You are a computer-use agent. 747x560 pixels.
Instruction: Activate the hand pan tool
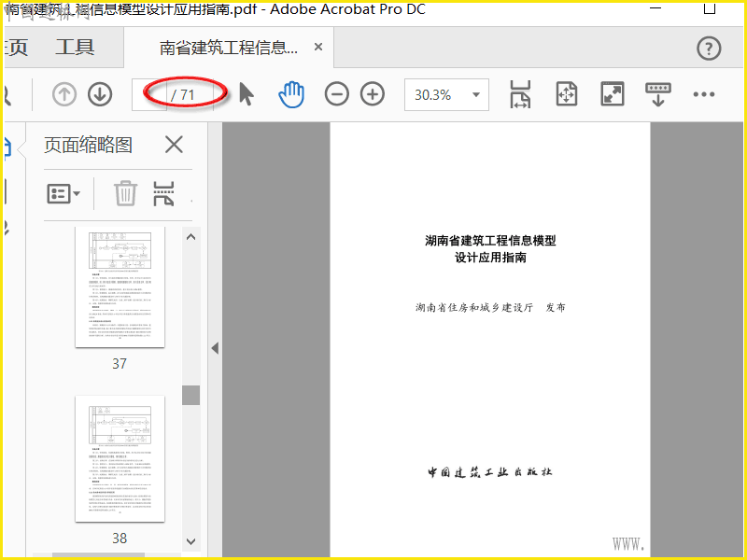[291, 94]
